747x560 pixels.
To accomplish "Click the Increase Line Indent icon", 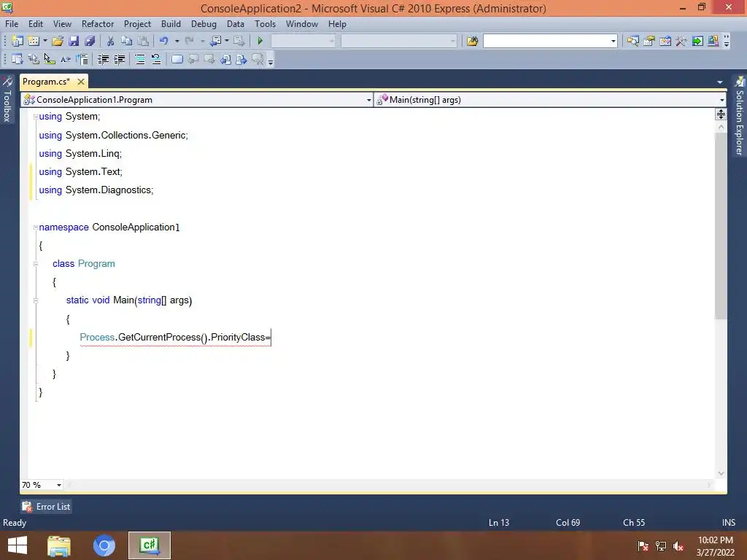I will [119, 59].
